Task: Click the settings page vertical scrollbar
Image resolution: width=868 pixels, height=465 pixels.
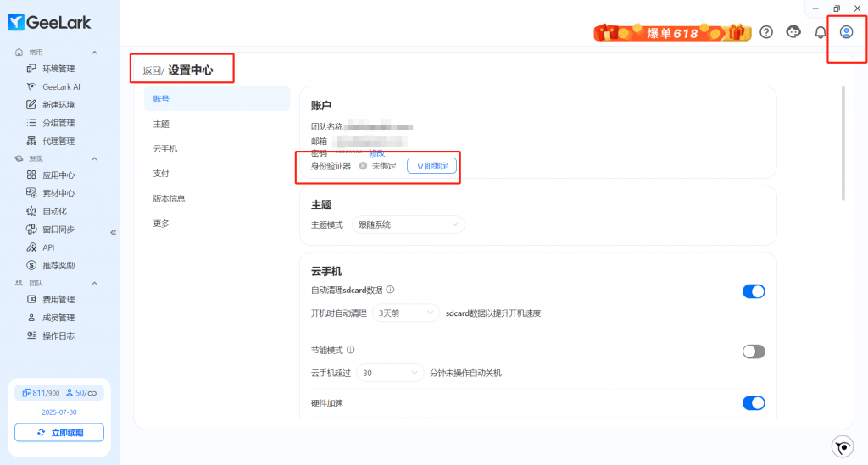Action: point(842,142)
